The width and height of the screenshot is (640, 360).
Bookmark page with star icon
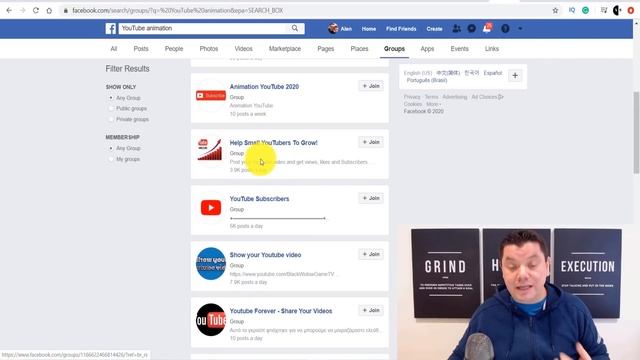[x=556, y=11]
